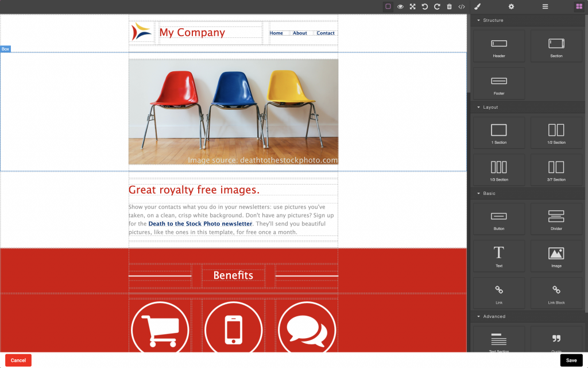Collapse the Basic category

click(527, 193)
